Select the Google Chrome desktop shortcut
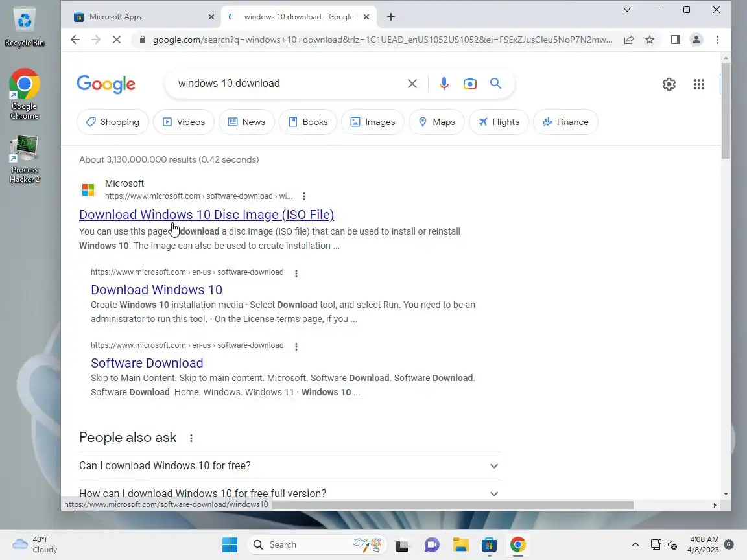This screenshot has height=560, width=747. [24, 94]
